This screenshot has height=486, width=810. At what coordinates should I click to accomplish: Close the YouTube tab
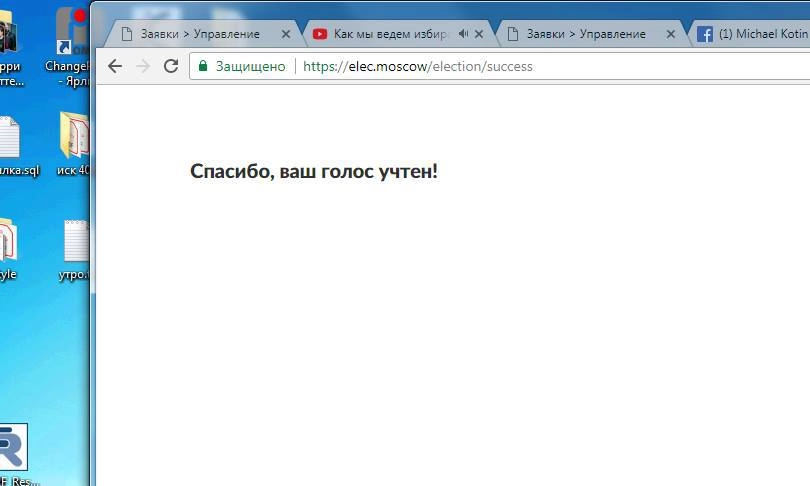tap(479, 34)
